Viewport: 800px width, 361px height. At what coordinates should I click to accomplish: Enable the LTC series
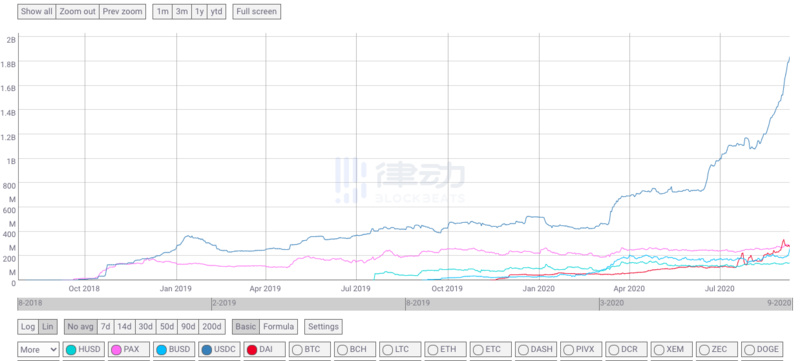tap(401, 350)
